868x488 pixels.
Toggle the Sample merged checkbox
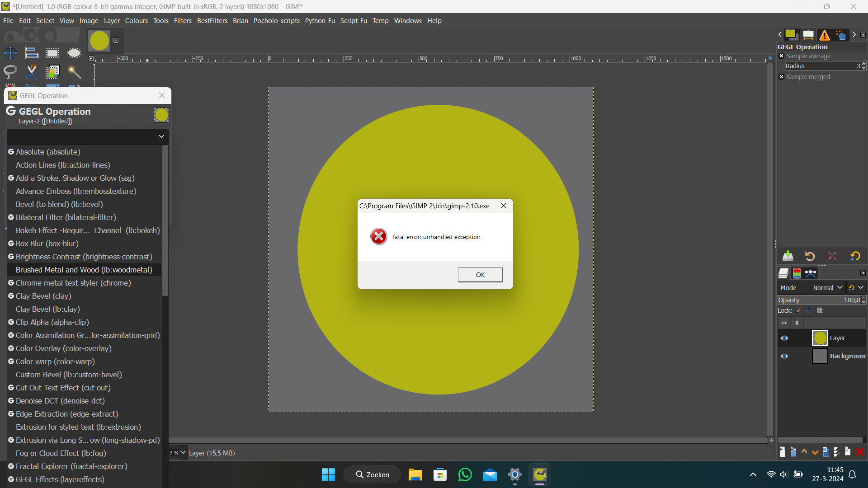(x=782, y=77)
